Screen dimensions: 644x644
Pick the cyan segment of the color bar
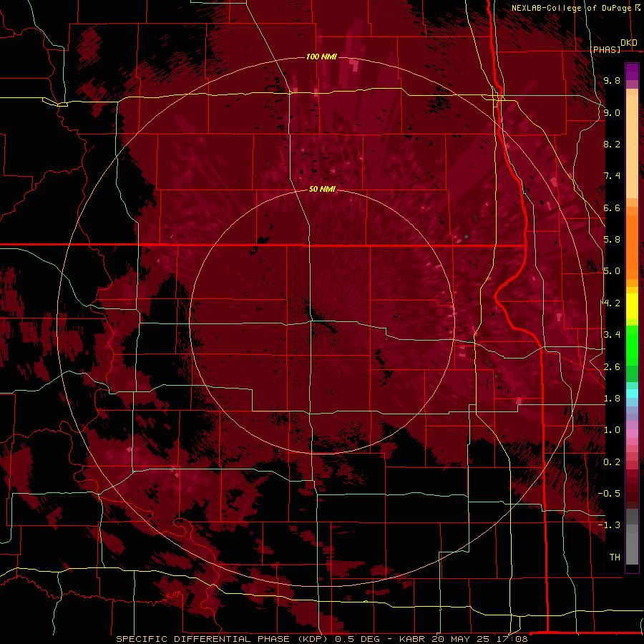632,394
